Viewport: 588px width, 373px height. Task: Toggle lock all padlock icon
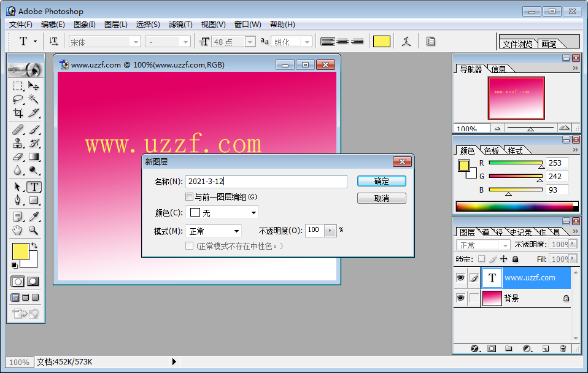click(x=515, y=259)
